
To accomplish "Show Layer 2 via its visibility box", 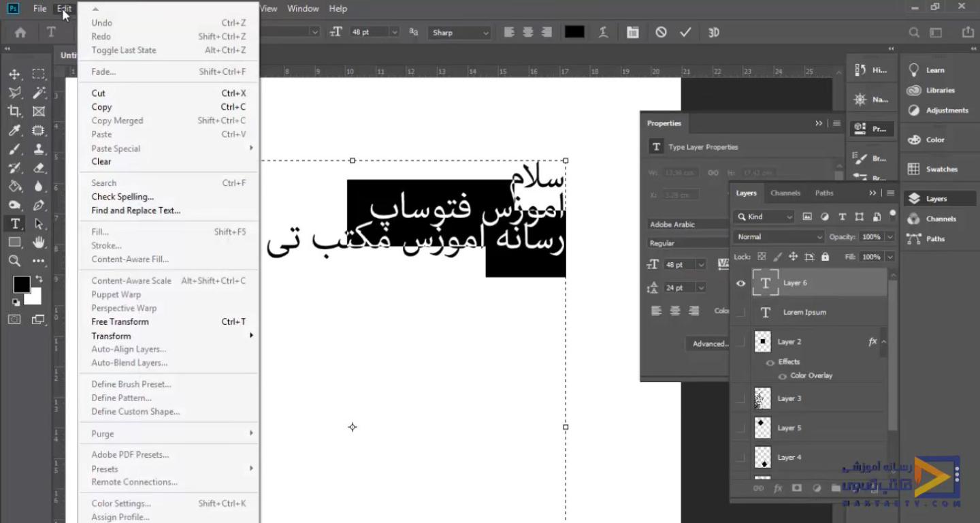I will tap(740, 342).
